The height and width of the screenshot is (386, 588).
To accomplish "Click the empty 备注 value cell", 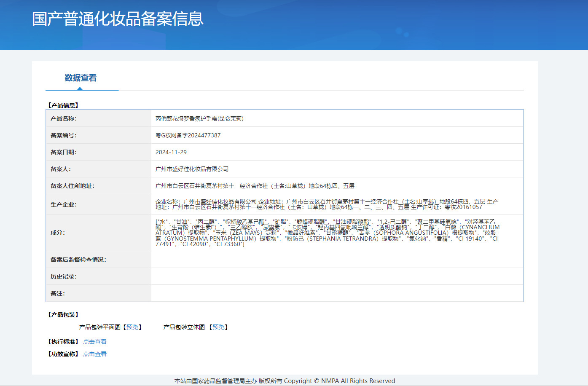I will (x=337, y=293).
